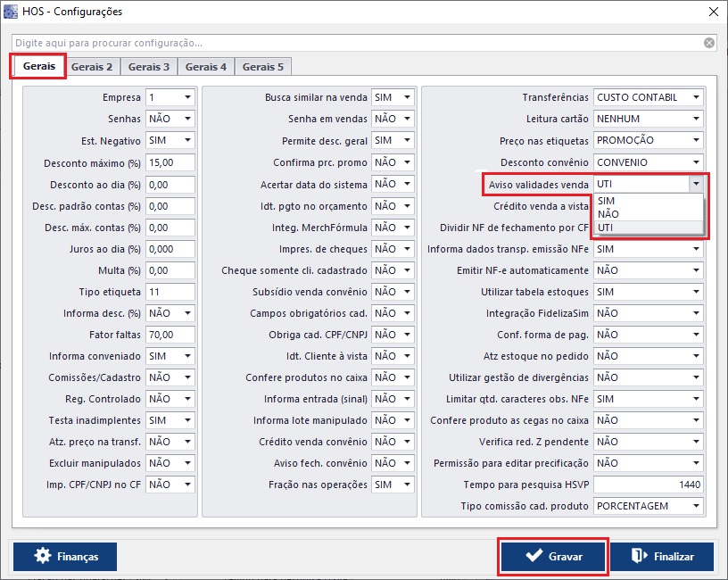Click the Desconto máximo (%) field
728x580 pixels.
tap(170, 162)
